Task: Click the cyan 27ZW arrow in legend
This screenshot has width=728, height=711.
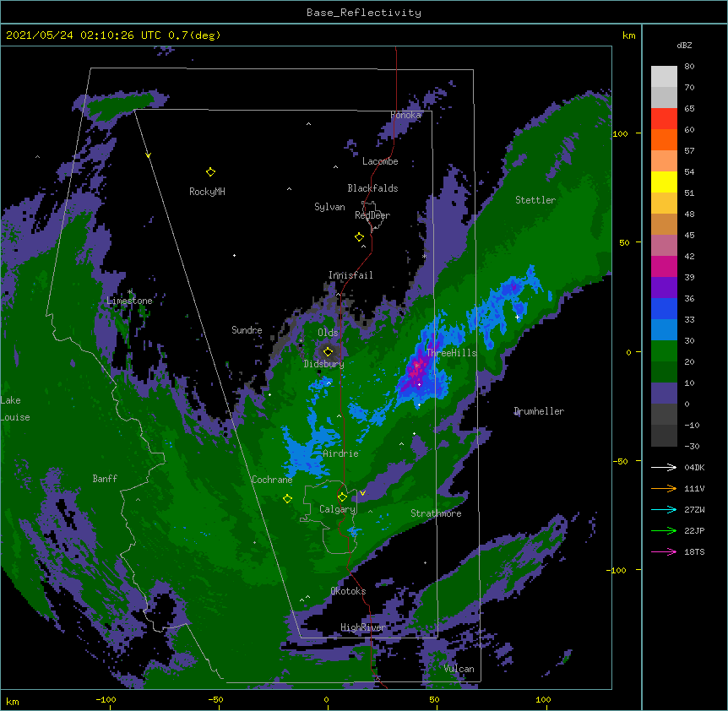Action: (664, 509)
